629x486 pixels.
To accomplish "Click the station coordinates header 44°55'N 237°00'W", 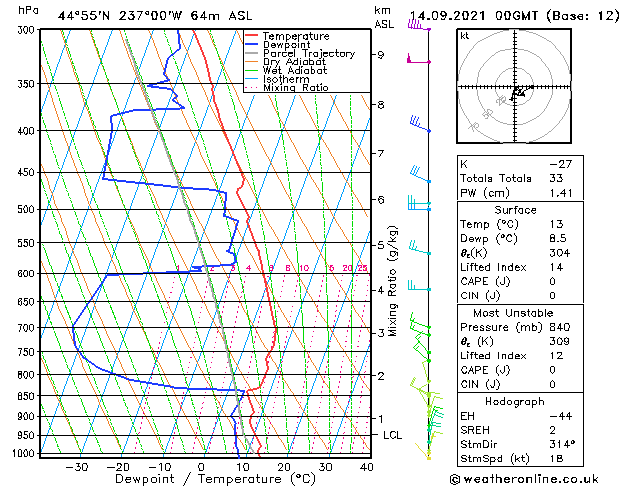I will (x=120, y=16).
